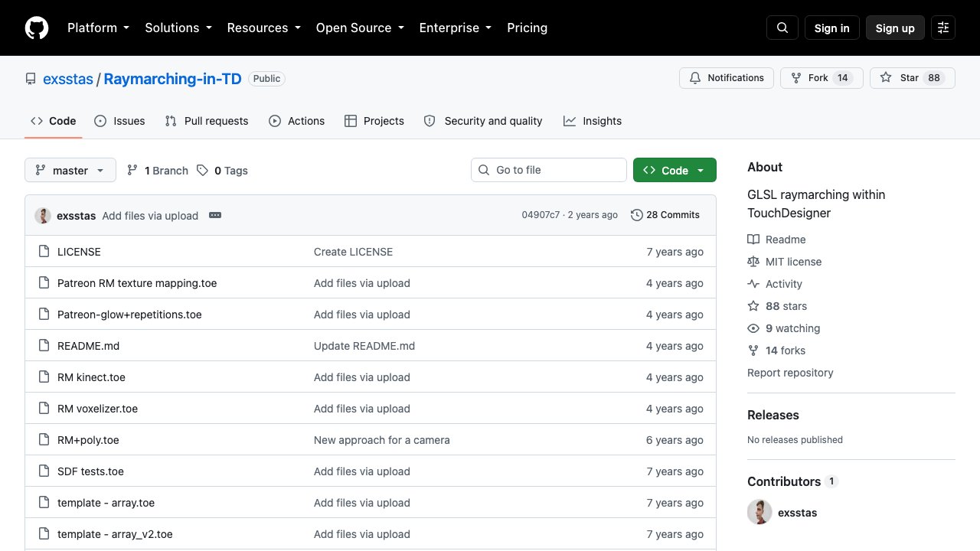
Task: Click the file icon next to README.md
Action: [44, 346]
